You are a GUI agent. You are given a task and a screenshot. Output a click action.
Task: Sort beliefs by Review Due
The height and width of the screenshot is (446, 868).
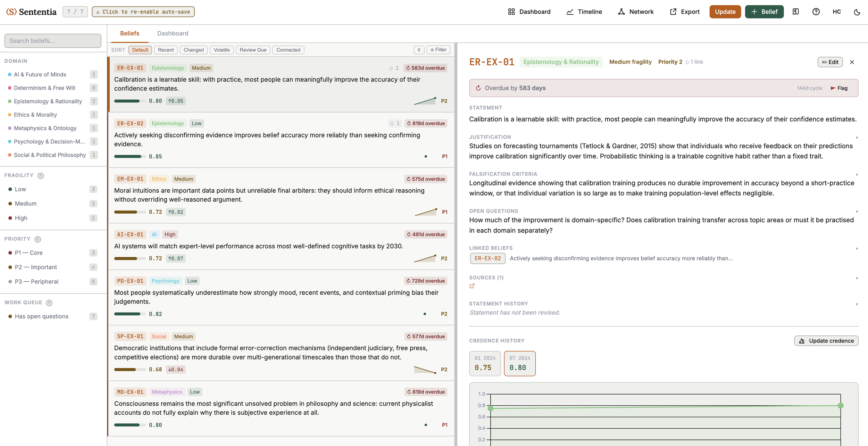point(253,50)
